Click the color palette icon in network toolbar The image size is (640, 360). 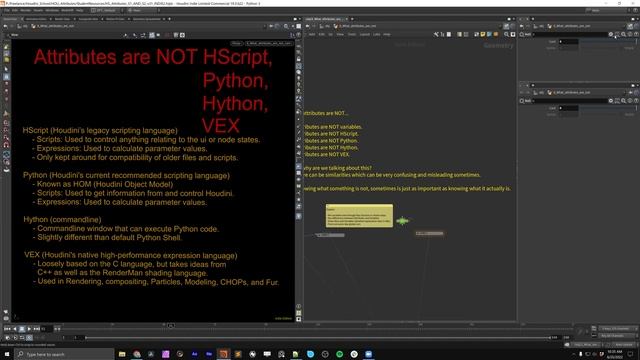460,34
